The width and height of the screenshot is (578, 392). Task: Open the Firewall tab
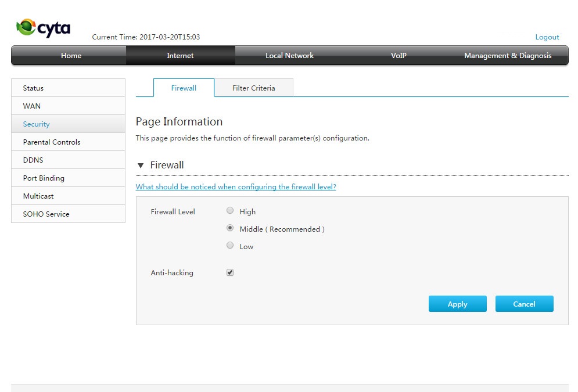pos(184,88)
